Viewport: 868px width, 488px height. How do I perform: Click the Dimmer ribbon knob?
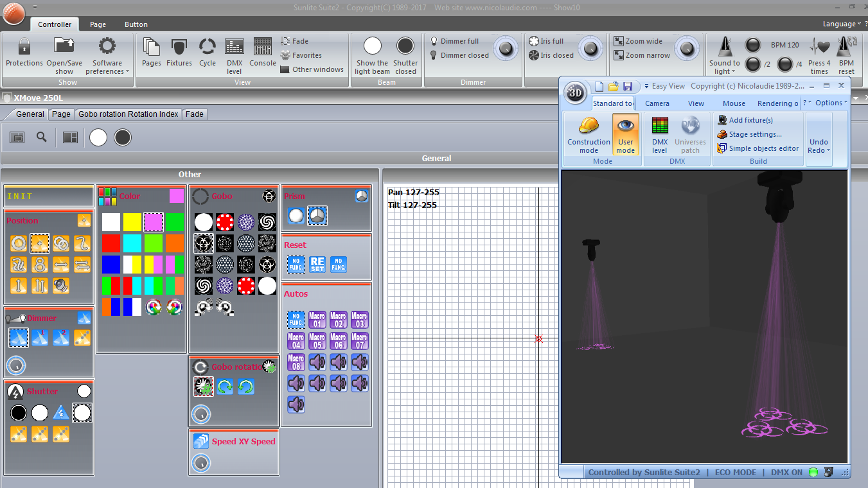[x=506, y=48]
